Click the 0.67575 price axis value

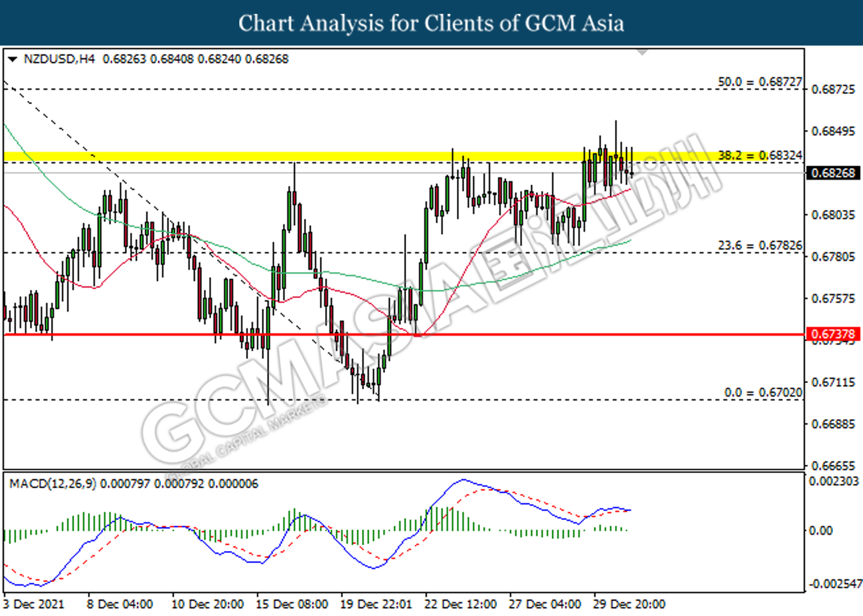tap(833, 299)
